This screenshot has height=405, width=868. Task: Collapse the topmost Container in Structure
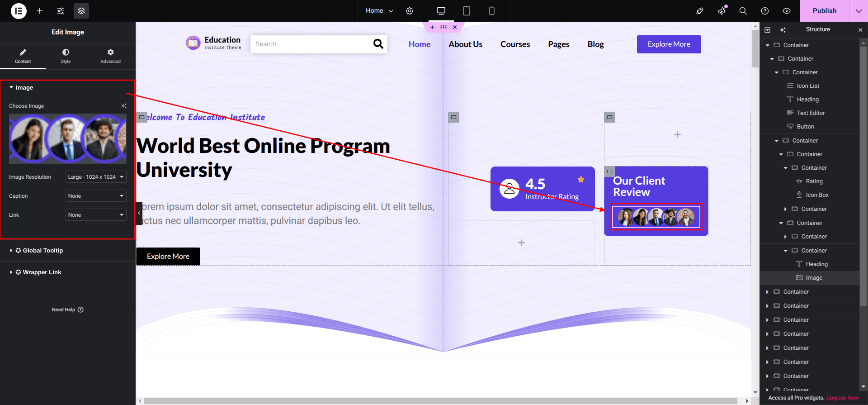coord(767,45)
